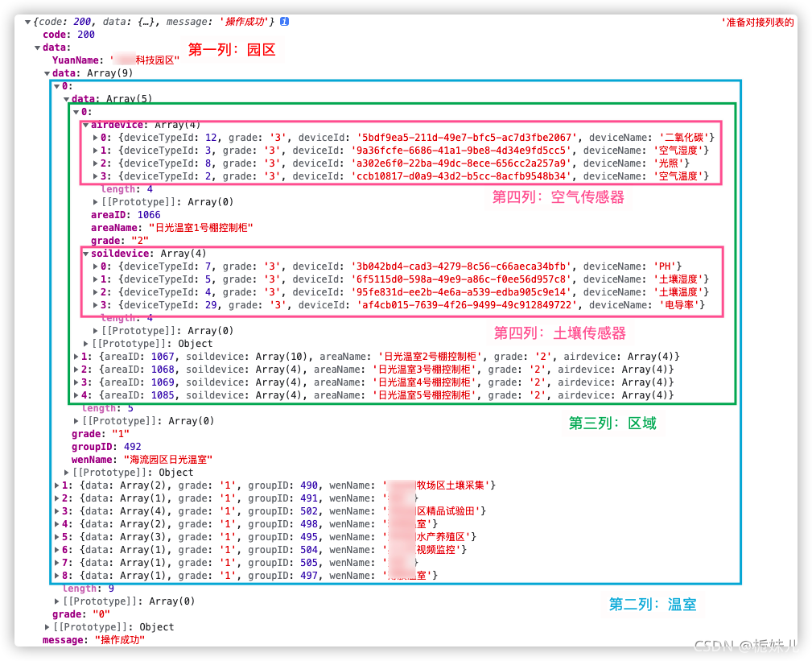Collapse the data Array(5) node
Viewport: 812px width, 661px height.
[67, 99]
